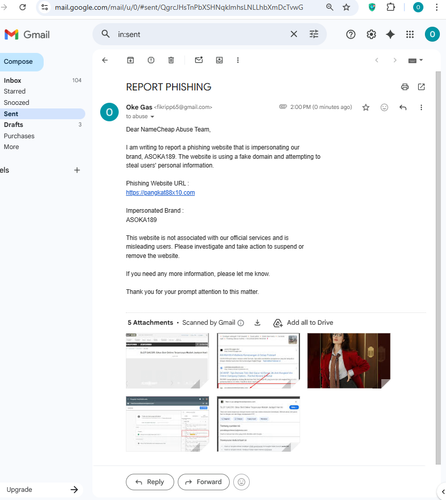Viewport: 446px width, 500px height.
Task: Move email to a folder icon
Action: point(219,60)
